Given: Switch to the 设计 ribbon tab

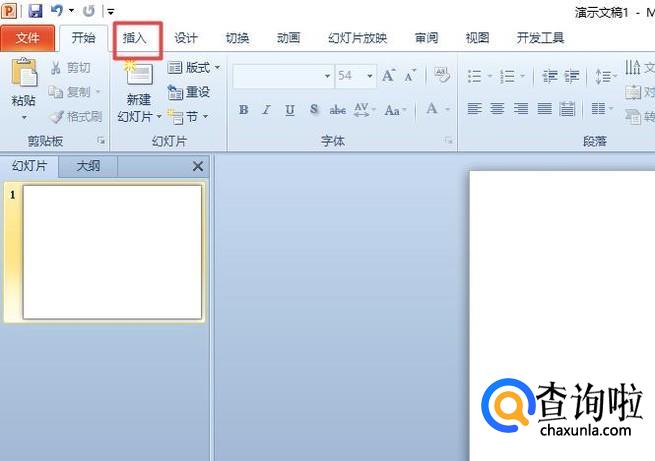Looking at the screenshot, I should point(186,38).
